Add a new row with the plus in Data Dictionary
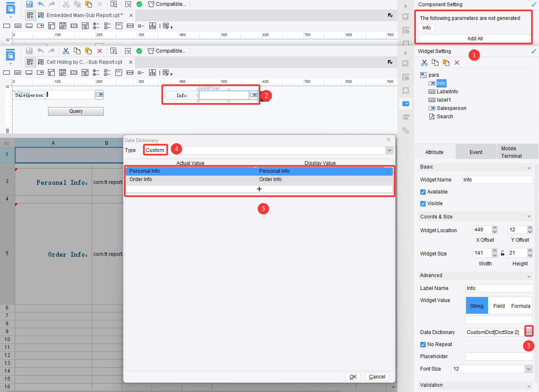539x392 pixels. point(259,189)
